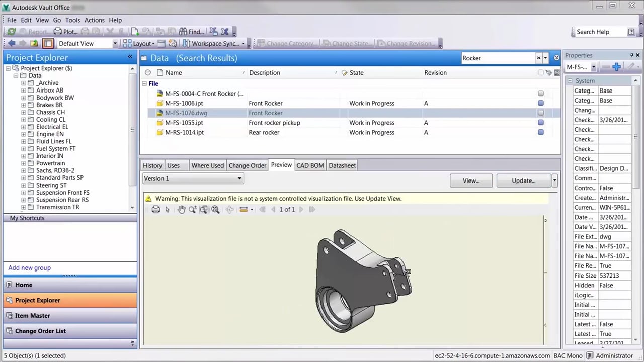Collapse the File group in results
644x362 pixels.
point(144,84)
